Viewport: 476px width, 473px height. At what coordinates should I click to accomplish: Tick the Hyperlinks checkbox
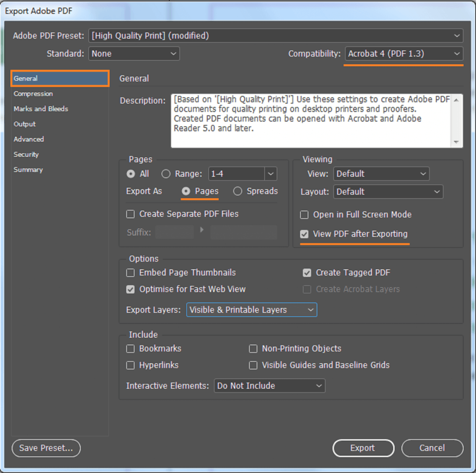point(131,365)
